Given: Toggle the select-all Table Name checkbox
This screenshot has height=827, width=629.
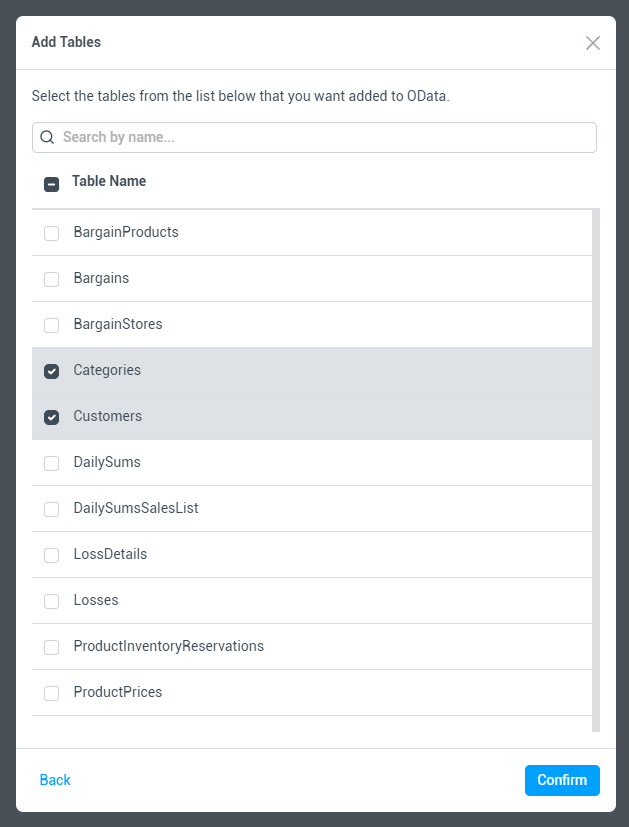Looking at the screenshot, I should 52,184.
